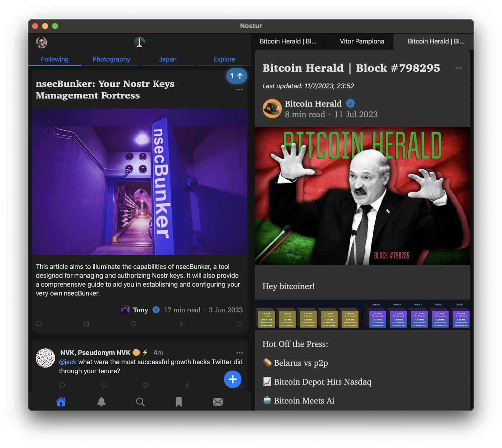502x448 pixels.
Task: Open your profile avatar at top left
Action: [x=41, y=43]
